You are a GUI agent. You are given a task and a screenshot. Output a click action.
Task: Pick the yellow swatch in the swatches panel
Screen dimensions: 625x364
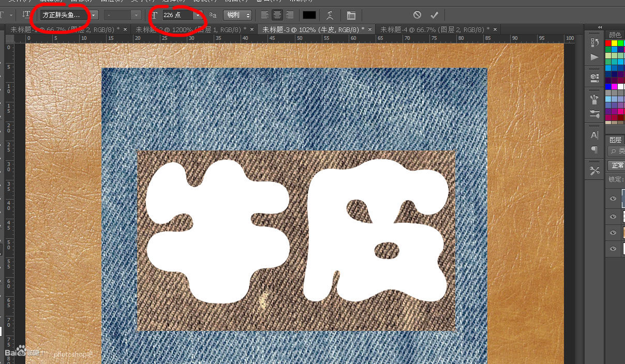click(615, 43)
